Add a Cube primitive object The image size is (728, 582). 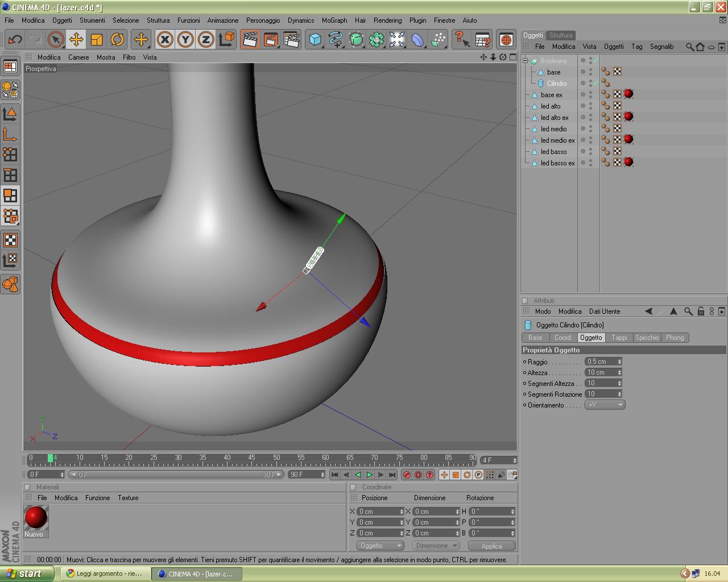315,39
